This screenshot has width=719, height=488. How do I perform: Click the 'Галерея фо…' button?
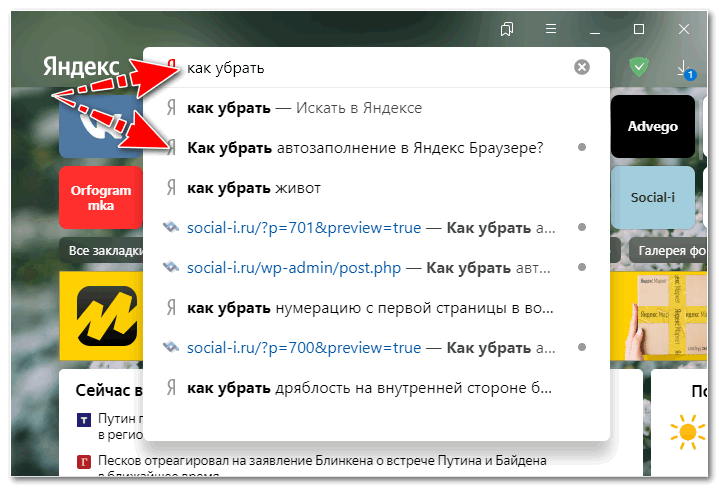click(669, 251)
